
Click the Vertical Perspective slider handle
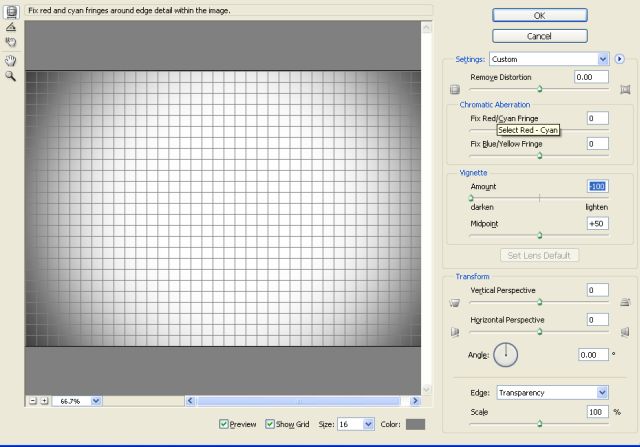pyautogui.click(x=540, y=302)
